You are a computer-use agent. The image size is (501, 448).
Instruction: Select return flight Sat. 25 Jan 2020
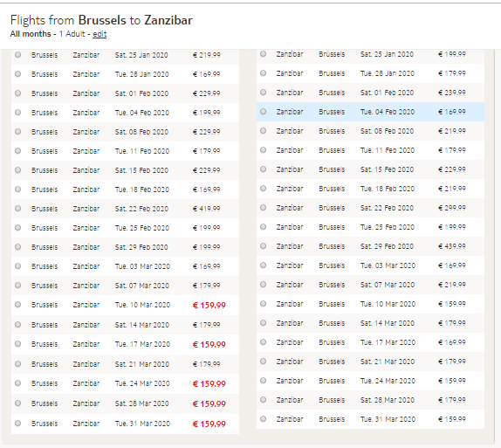(263, 54)
